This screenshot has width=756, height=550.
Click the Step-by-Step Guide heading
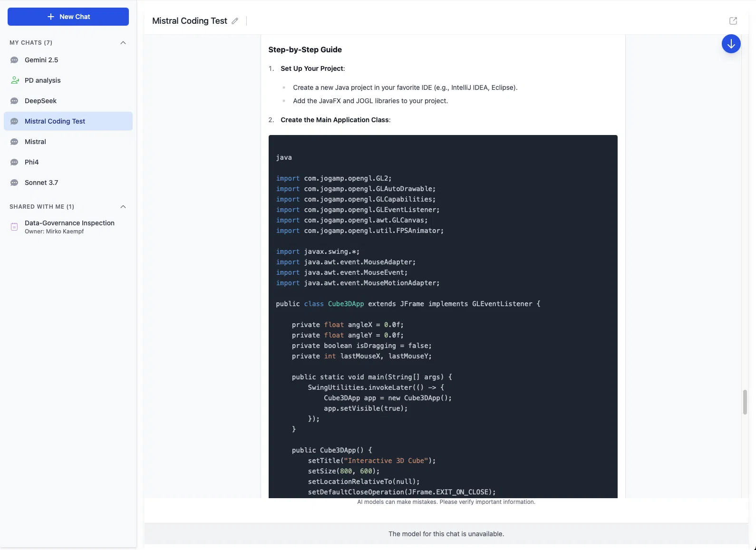(x=305, y=50)
